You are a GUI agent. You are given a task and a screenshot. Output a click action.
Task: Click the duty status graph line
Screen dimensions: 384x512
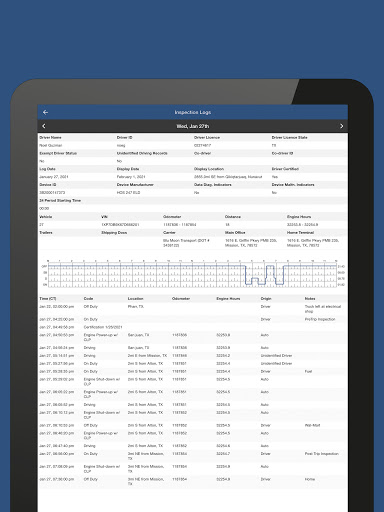click(192, 275)
